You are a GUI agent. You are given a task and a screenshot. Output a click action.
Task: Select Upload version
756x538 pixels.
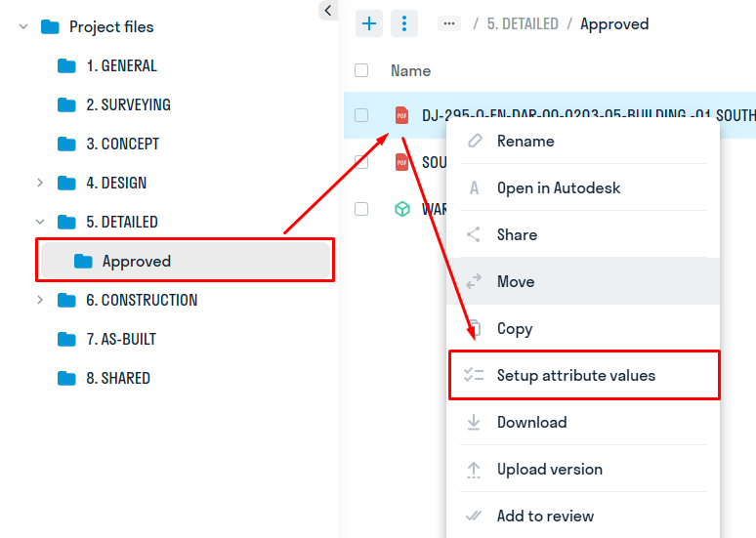click(583, 470)
